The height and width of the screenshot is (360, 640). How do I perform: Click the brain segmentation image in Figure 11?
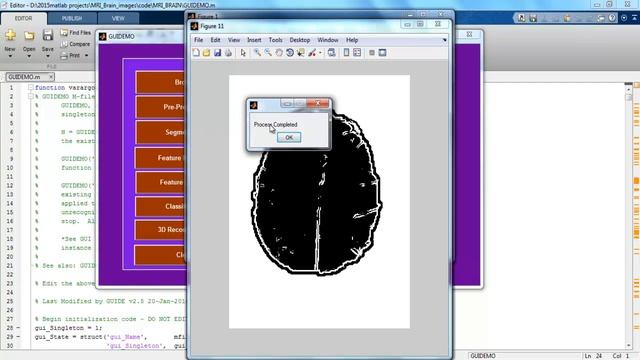pyautogui.click(x=319, y=202)
